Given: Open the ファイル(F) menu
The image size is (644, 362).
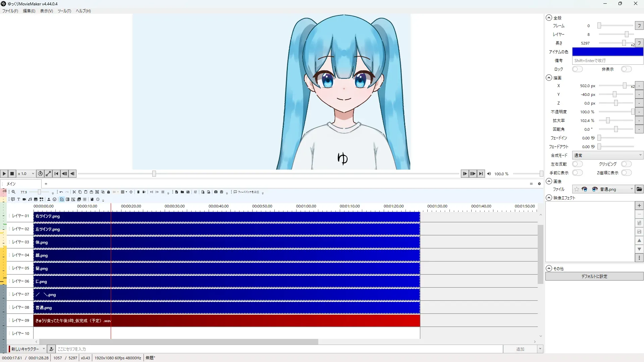Looking at the screenshot, I should coord(10,11).
